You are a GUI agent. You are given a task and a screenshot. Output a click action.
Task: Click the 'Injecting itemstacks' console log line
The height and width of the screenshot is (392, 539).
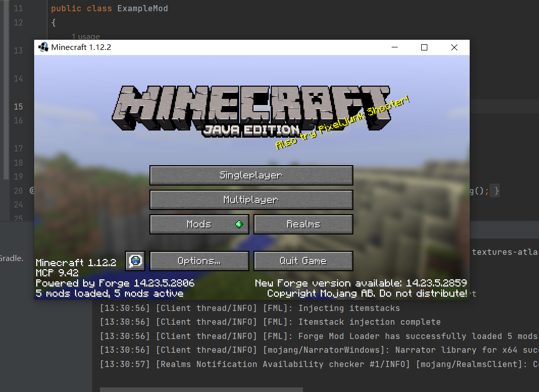[x=250, y=308]
